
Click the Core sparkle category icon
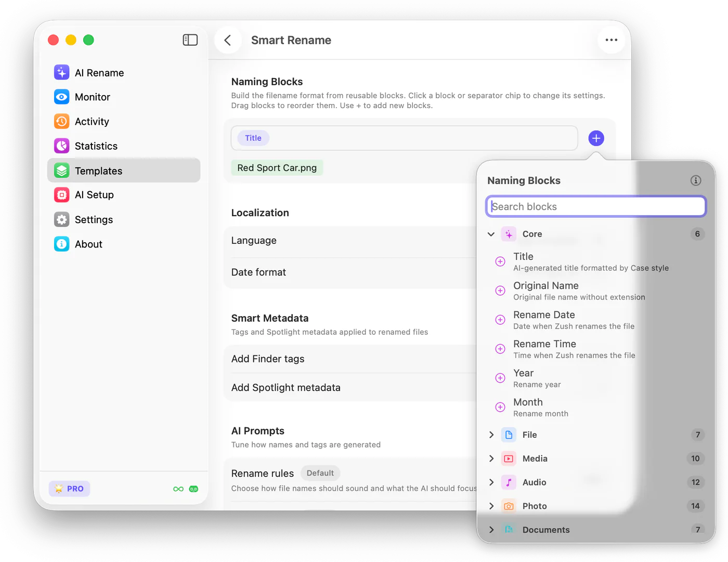point(509,234)
